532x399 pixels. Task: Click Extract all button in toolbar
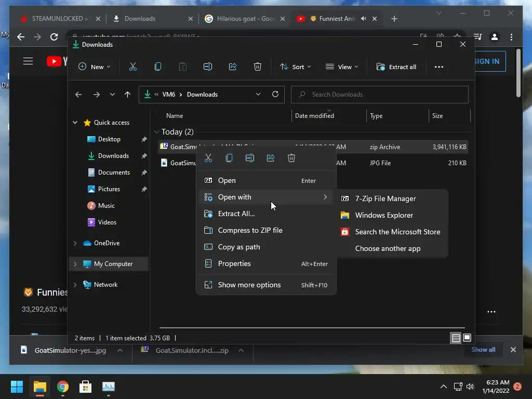coord(396,67)
